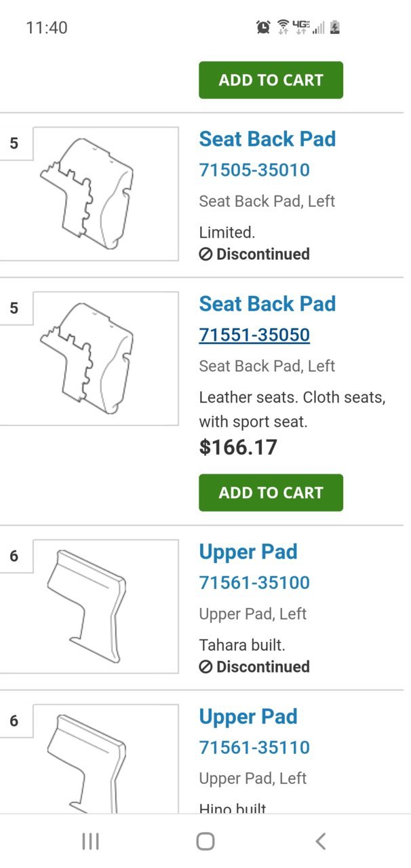411x868 pixels.
Task: Open the first Seat Back Pad title link
Action: [267, 139]
